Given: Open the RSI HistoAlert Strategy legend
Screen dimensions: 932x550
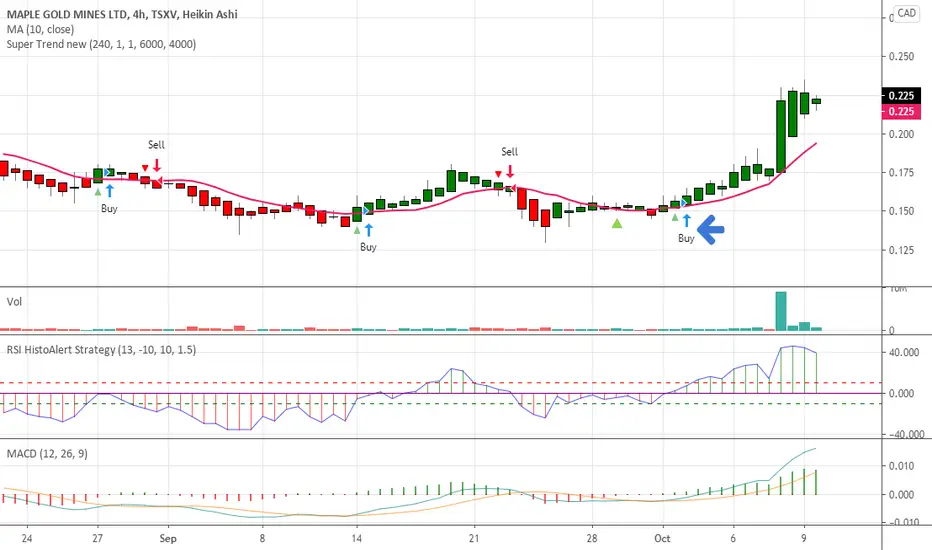Looking at the screenshot, I should (101, 350).
